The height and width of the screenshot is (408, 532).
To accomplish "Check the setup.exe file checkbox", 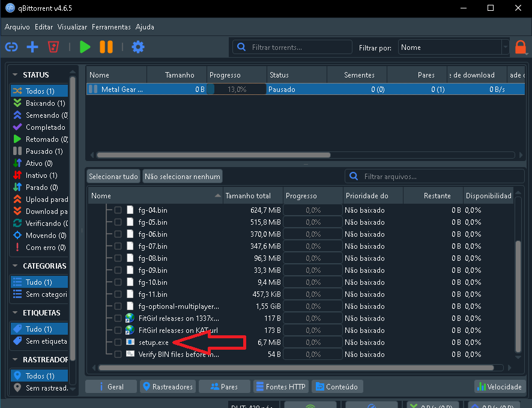I will pyautogui.click(x=118, y=343).
